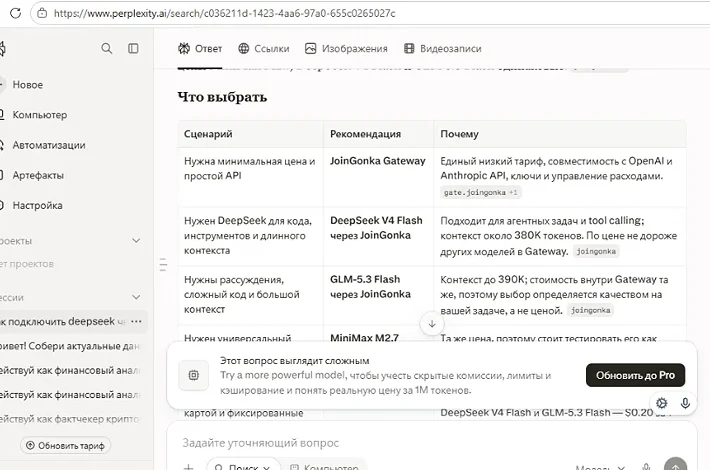Open the gate.joingonka source chip
This screenshot has width=710, height=470.
tap(480, 192)
